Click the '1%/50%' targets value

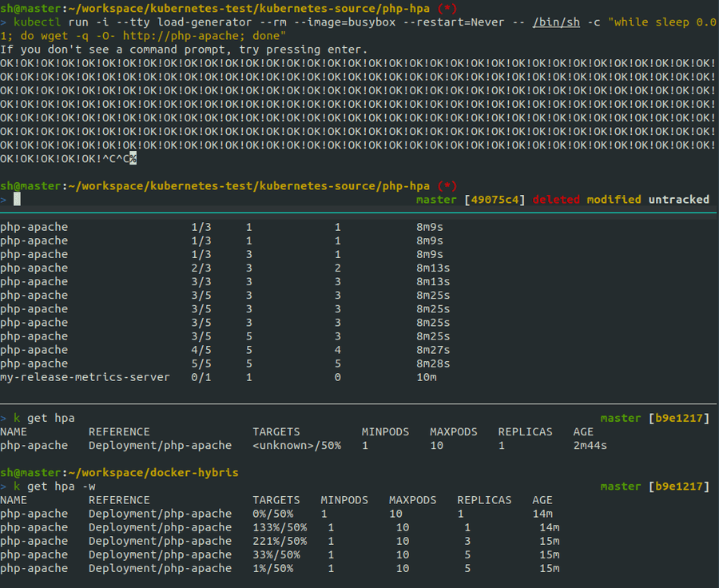point(273,569)
